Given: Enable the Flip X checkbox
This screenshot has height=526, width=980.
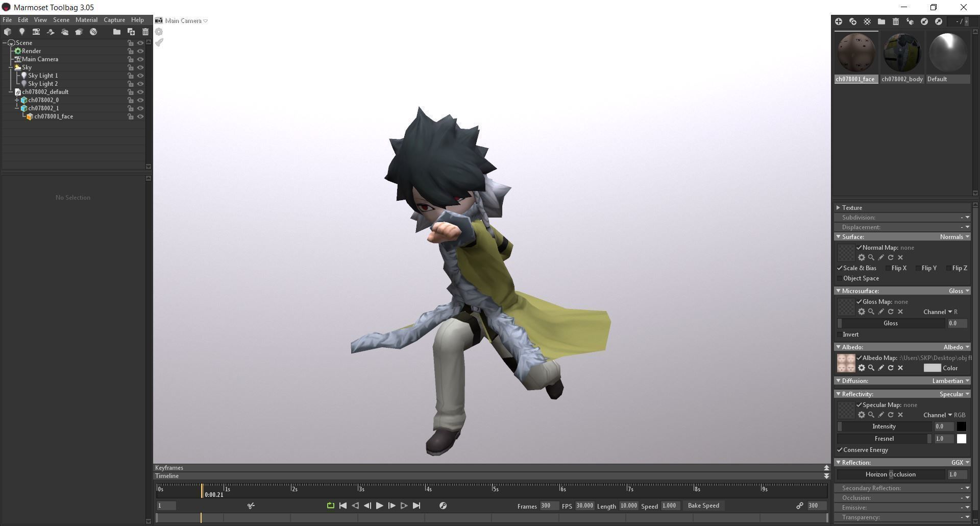Looking at the screenshot, I should tap(888, 268).
